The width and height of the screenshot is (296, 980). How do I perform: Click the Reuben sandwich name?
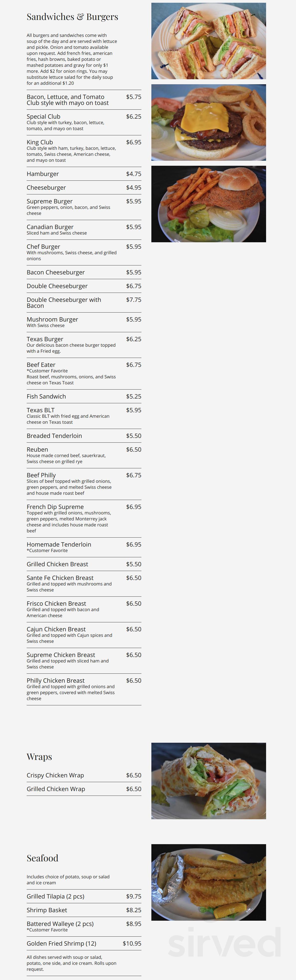[x=37, y=450]
